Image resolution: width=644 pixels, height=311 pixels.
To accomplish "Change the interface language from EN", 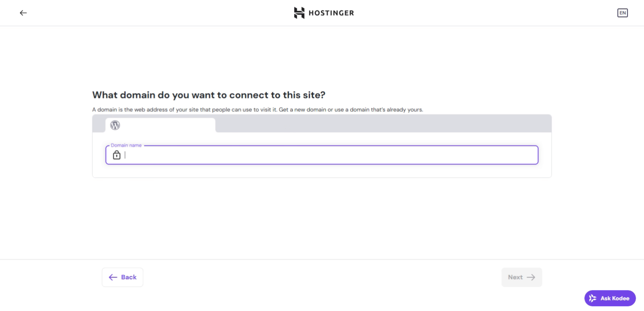I will tap(623, 13).
